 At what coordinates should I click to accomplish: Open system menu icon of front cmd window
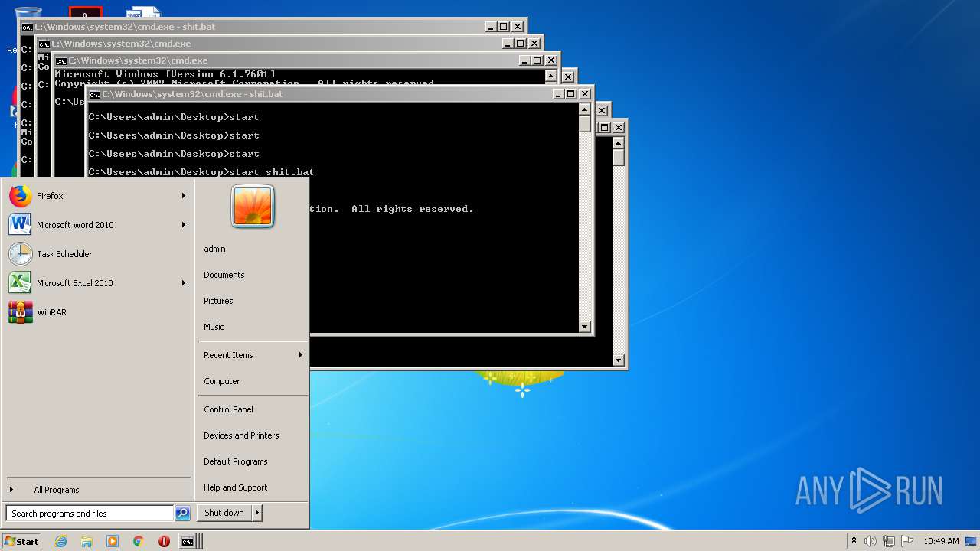coord(95,94)
